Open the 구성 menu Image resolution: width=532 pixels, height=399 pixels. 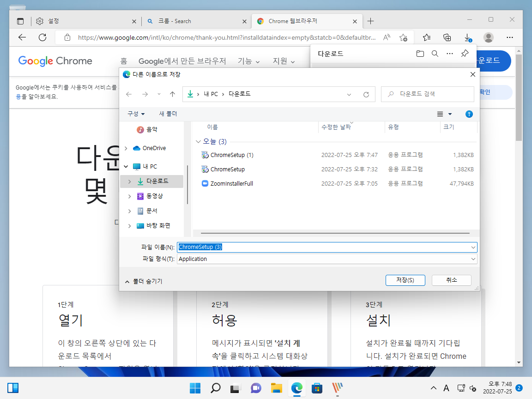(136, 114)
